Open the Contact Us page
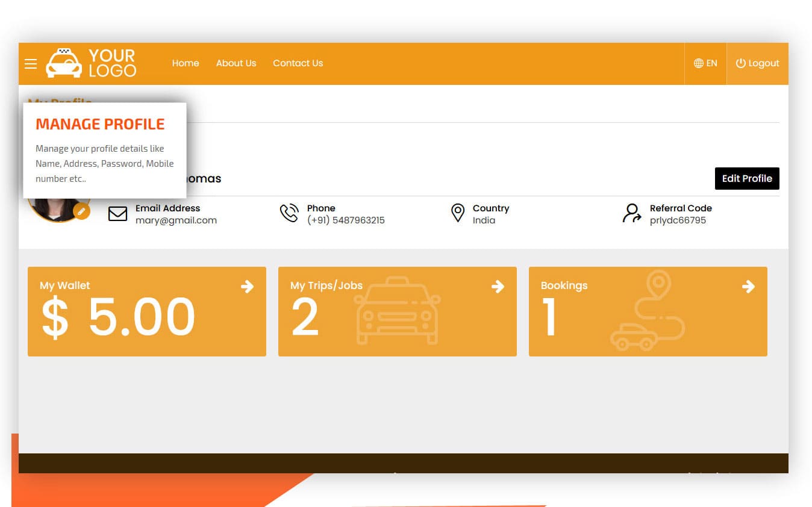Image resolution: width=812 pixels, height=507 pixels. (x=298, y=63)
